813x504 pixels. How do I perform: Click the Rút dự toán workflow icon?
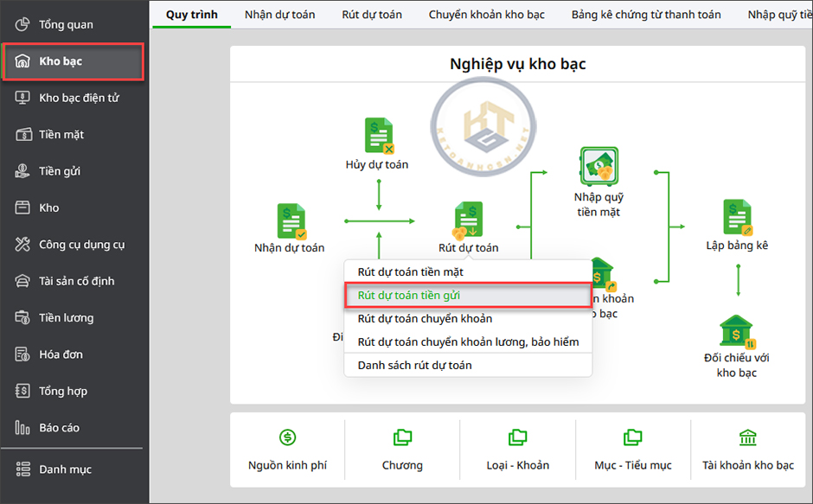(x=468, y=220)
